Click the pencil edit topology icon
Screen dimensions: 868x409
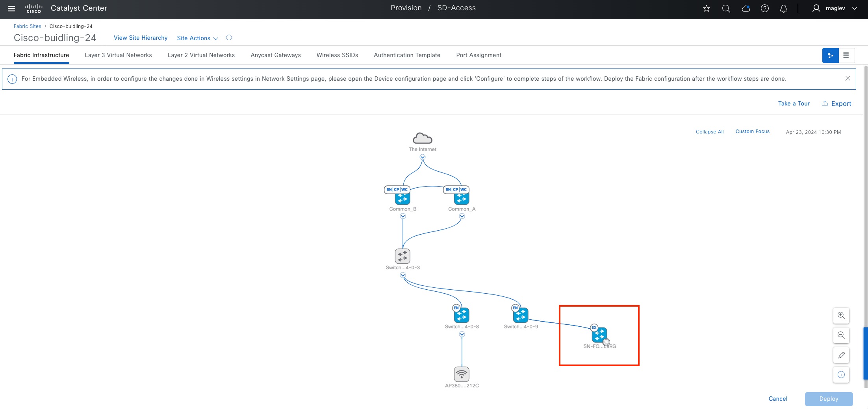tap(841, 355)
